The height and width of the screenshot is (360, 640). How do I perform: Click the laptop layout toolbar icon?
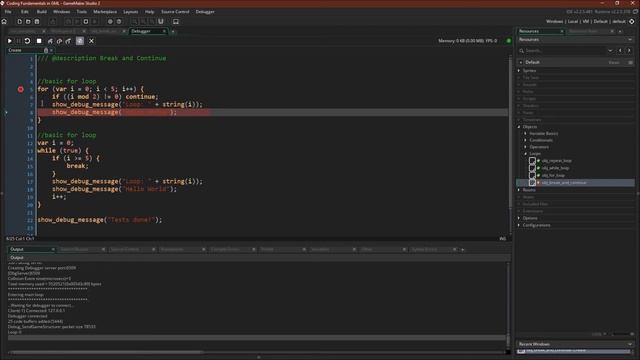(176, 21)
